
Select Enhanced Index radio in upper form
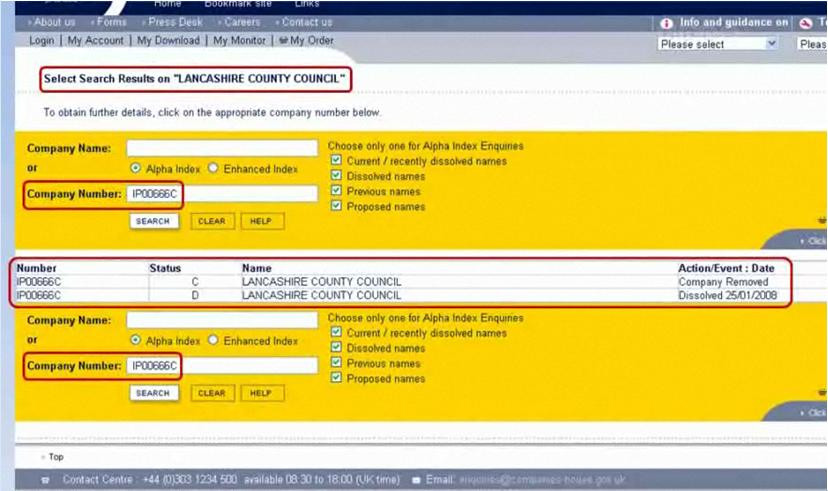click(x=213, y=168)
